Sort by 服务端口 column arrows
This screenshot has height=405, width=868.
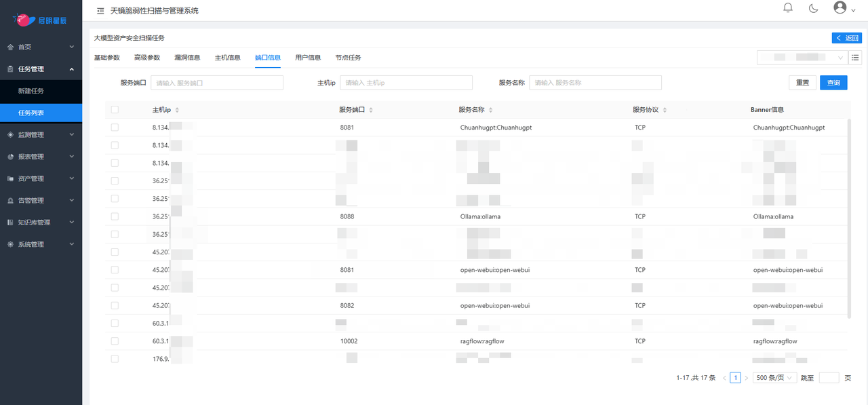(x=371, y=110)
